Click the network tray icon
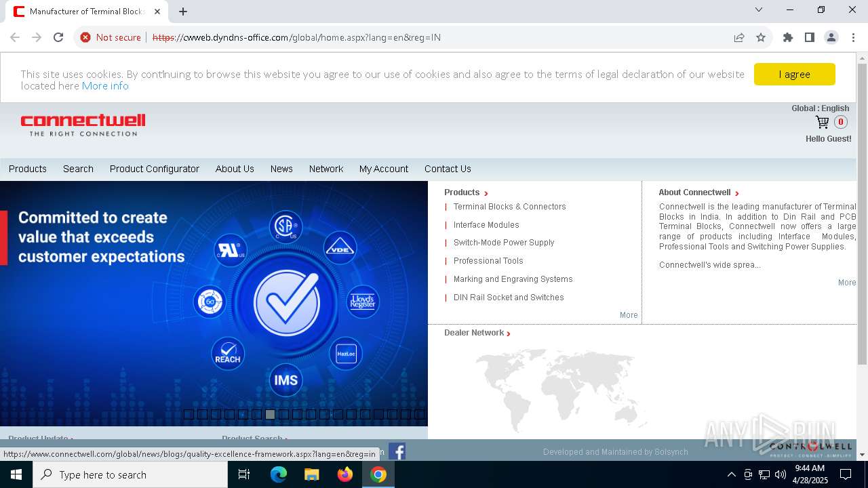This screenshot has height=488, width=868. point(764,474)
